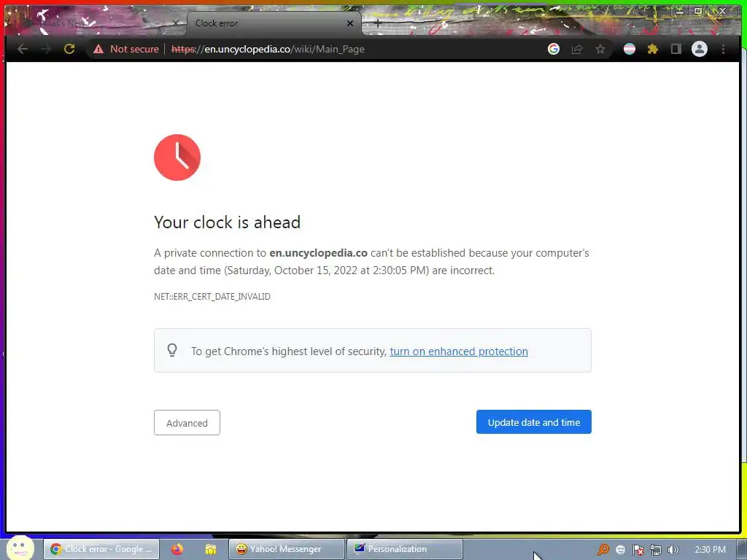Click the red clock error icon
This screenshot has width=747, height=560.
pyautogui.click(x=177, y=157)
